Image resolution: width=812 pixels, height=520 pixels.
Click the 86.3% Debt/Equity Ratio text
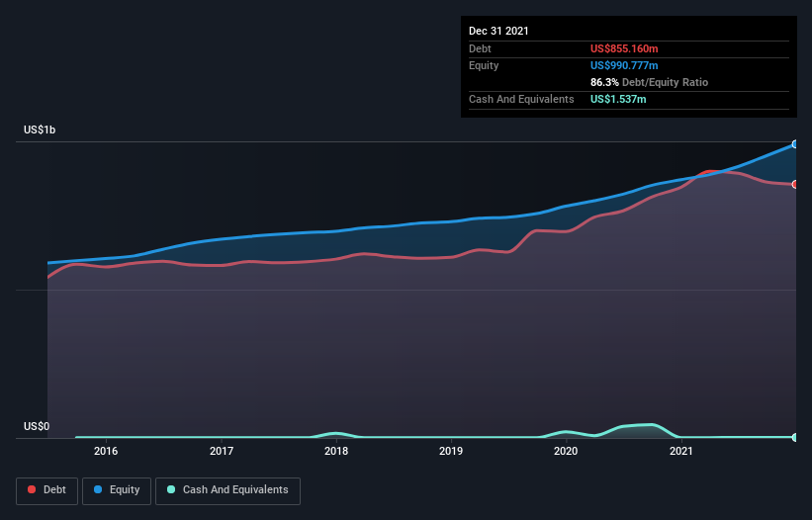649,82
